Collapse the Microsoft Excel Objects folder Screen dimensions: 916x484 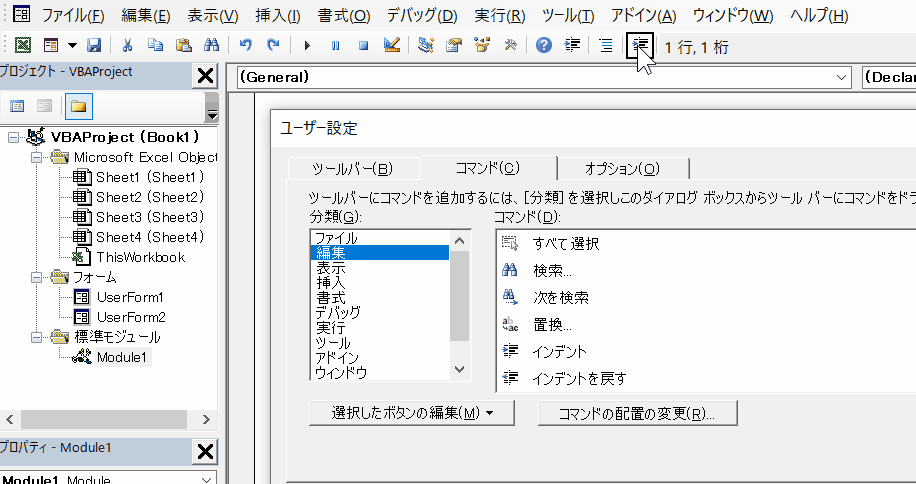pos(37,158)
